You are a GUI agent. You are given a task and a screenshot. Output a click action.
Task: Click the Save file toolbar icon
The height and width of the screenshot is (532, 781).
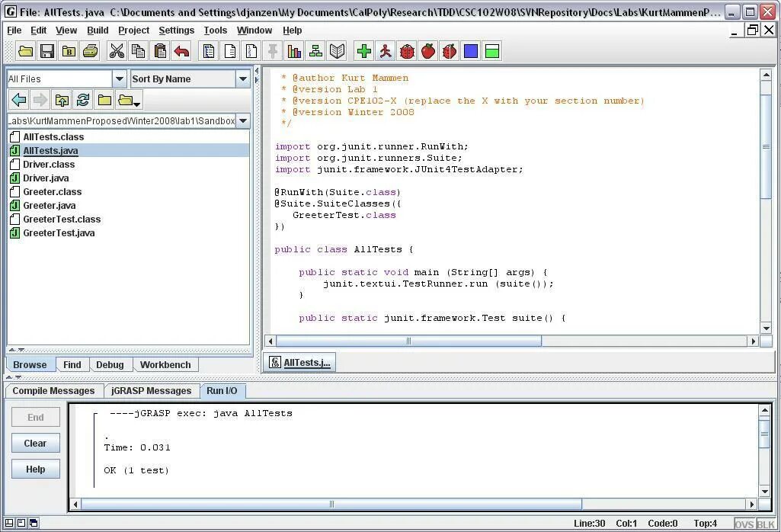pos(47,51)
